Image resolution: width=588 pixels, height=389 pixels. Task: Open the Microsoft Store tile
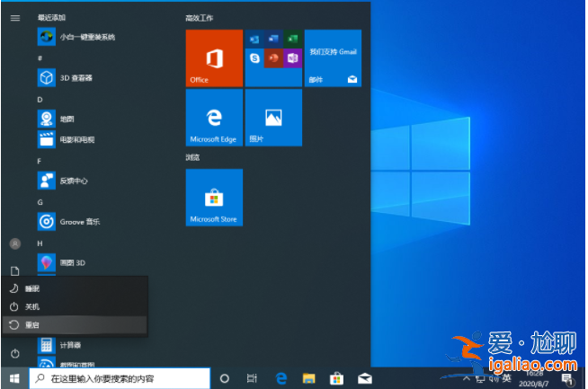point(214,197)
